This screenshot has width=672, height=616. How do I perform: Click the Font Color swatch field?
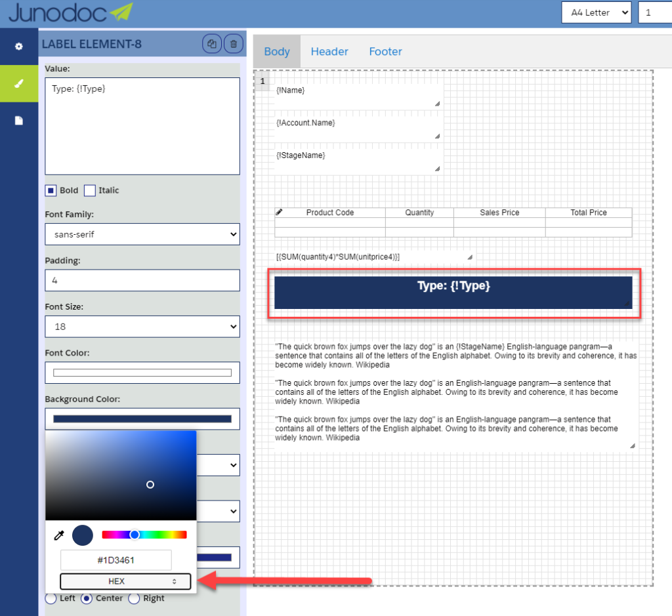point(142,373)
